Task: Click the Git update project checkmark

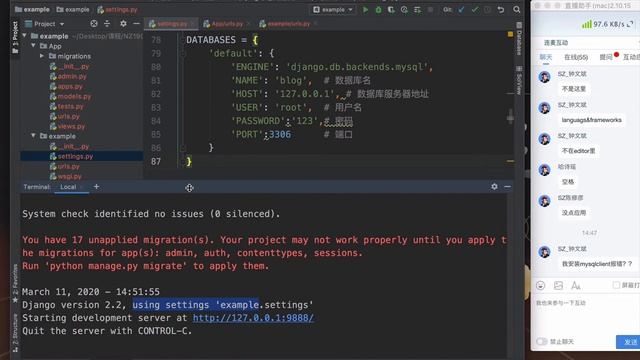Action: point(461,9)
